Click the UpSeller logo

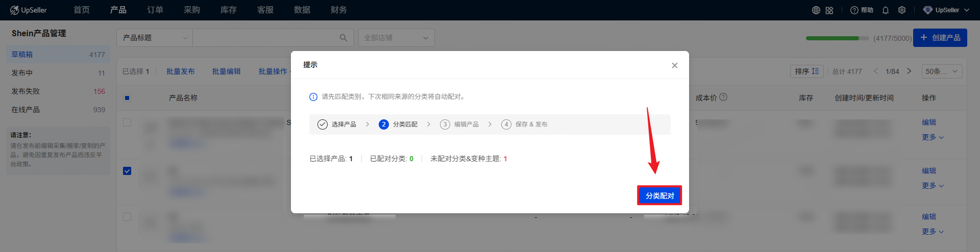[x=29, y=10]
